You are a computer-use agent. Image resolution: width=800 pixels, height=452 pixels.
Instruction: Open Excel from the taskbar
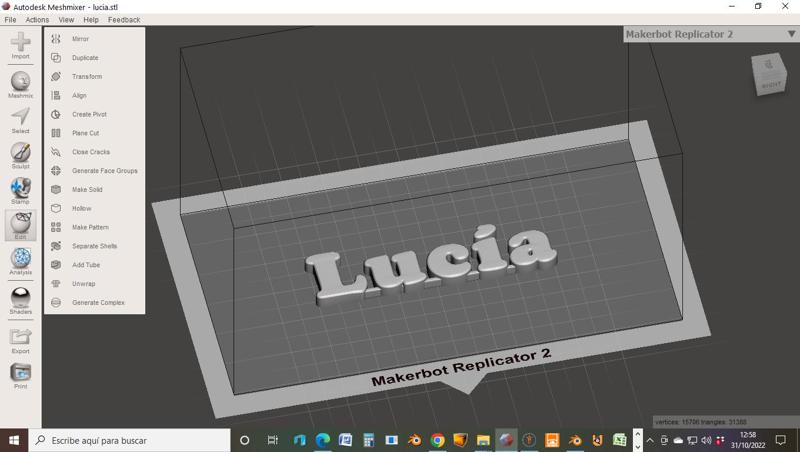[x=620, y=440]
